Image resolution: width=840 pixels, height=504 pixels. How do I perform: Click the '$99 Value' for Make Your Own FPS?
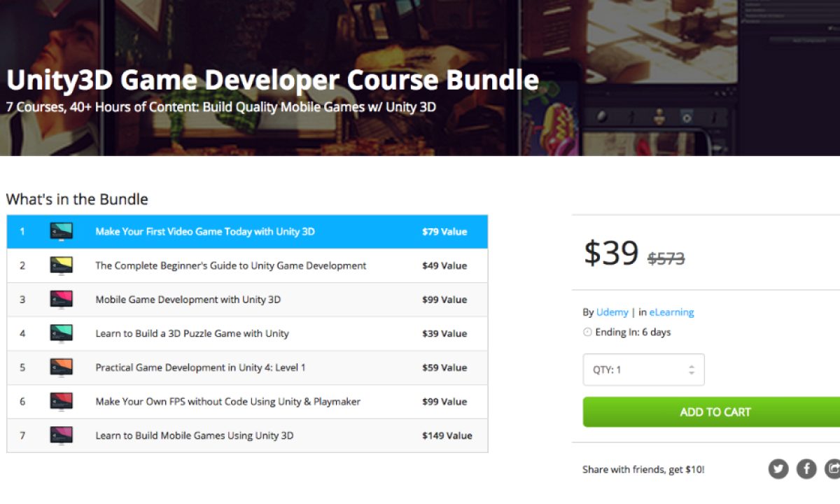[x=444, y=401]
